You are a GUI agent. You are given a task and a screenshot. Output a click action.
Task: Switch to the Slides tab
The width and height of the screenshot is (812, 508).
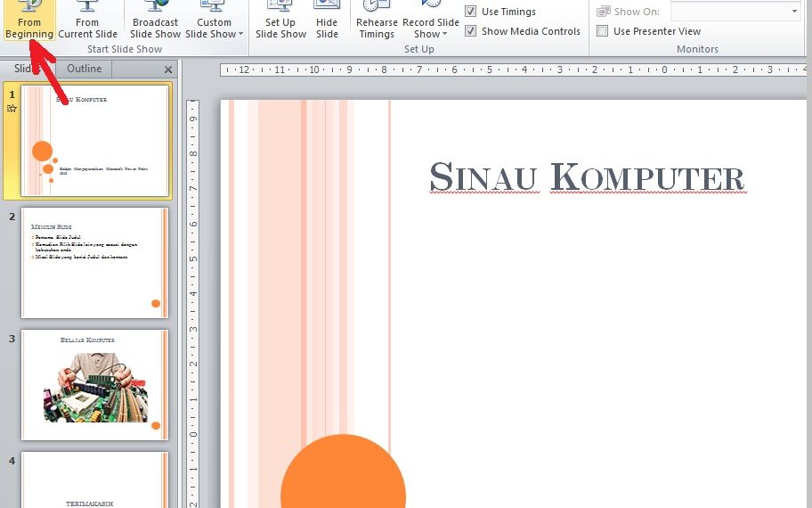[27, 69]
